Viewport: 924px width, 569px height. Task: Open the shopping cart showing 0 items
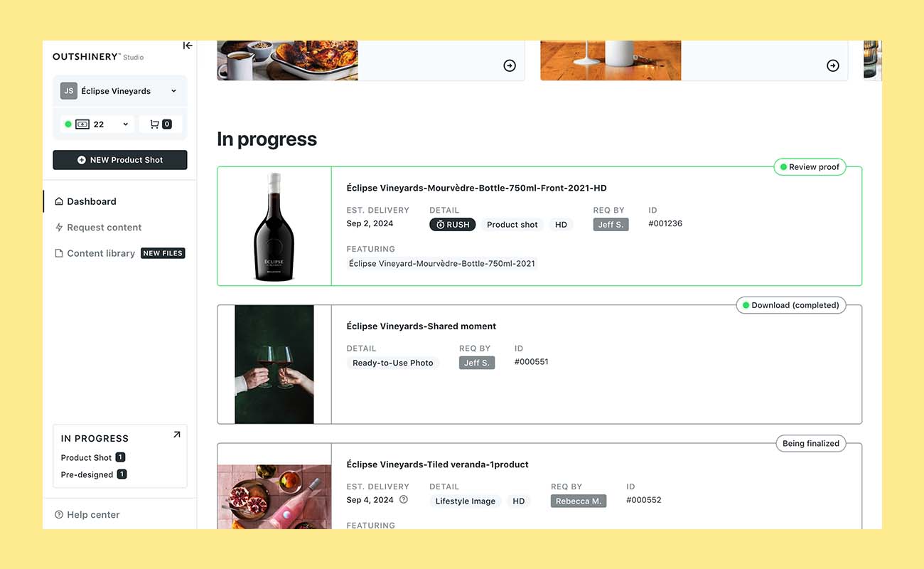click(x=160, y=123)
